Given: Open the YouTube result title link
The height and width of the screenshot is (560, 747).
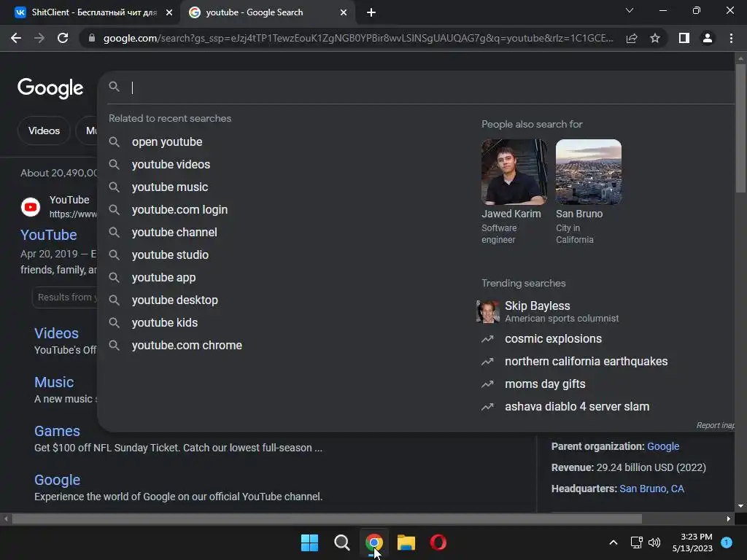Looking at the screenshot, I should coord(49,235).
